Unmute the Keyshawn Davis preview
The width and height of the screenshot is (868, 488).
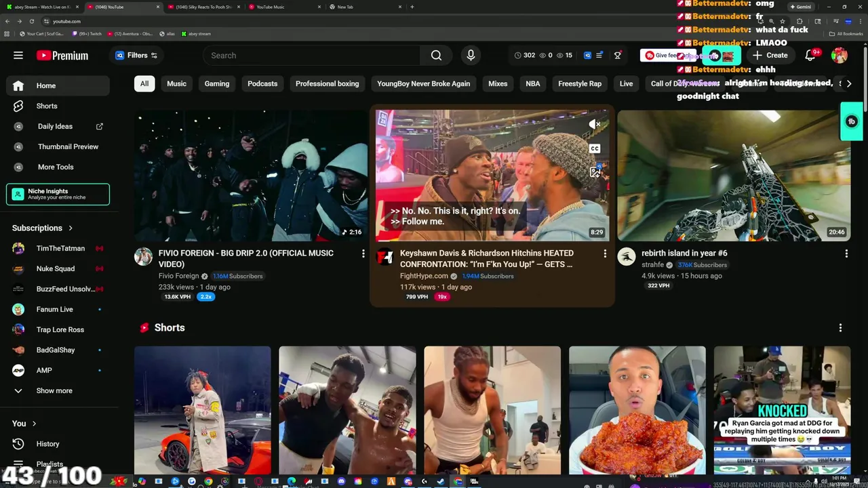(x=595, y=124)
